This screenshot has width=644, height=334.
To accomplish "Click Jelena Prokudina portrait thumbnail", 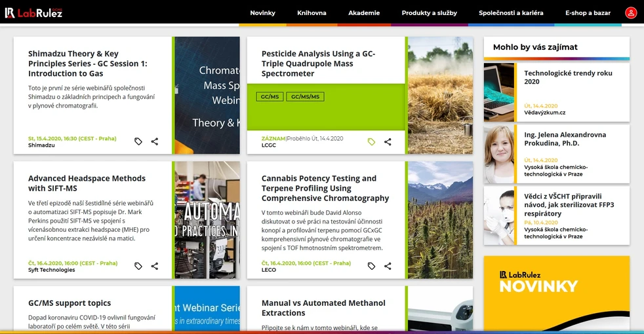I will click(498, 154).
